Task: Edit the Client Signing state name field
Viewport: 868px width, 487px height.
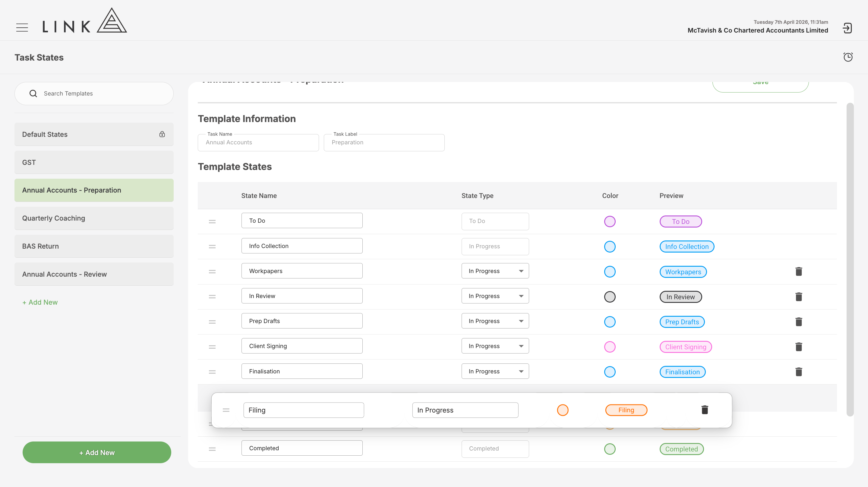Action: tap(302, 346)
